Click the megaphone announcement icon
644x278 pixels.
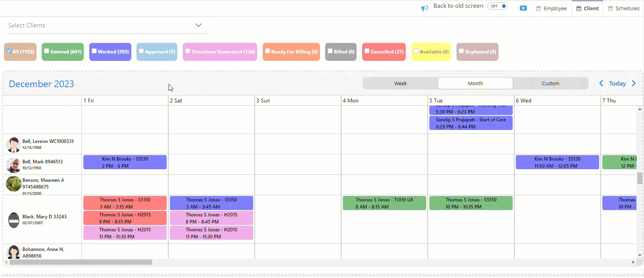425,8
